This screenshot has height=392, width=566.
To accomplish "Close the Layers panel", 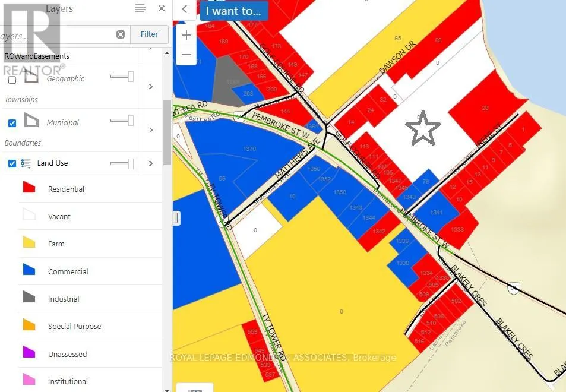I will pyautogui.click(x=162, y=8).
